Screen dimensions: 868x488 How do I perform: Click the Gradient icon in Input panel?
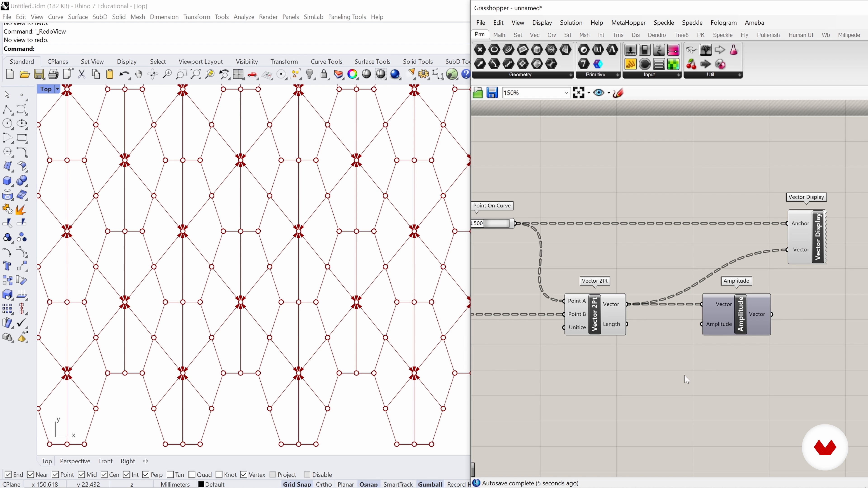673,50
